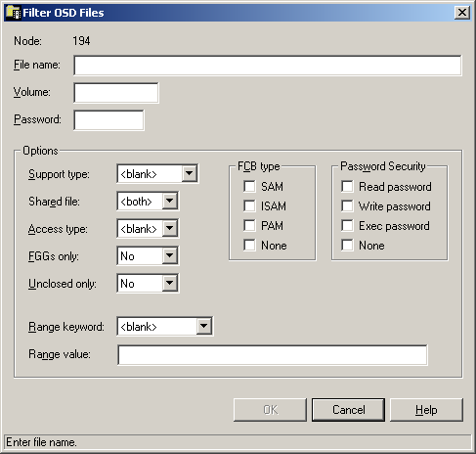This screenshot has height=454, width=476.
Task: Select None under FCB type
Action: tap(249, 246)
